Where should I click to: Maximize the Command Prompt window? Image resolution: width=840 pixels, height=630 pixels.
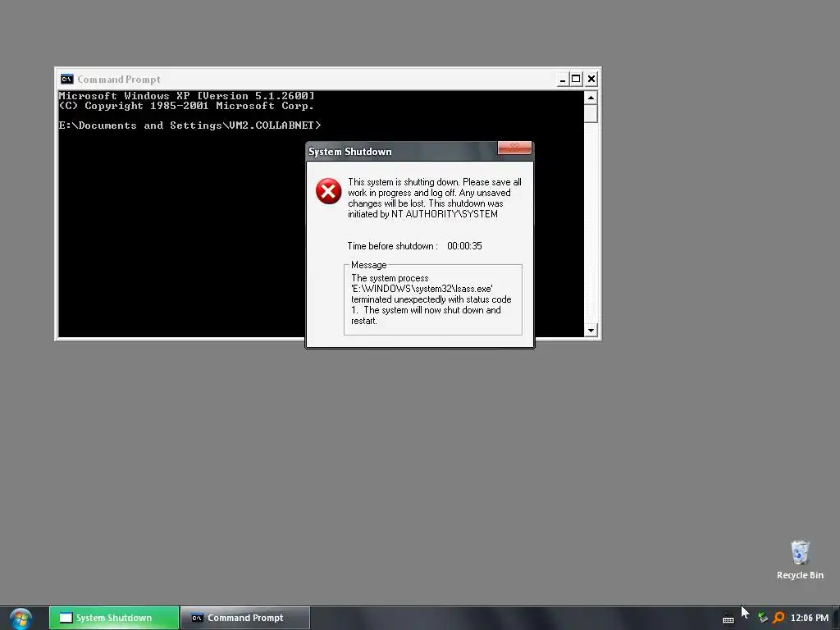coord(576,80)
